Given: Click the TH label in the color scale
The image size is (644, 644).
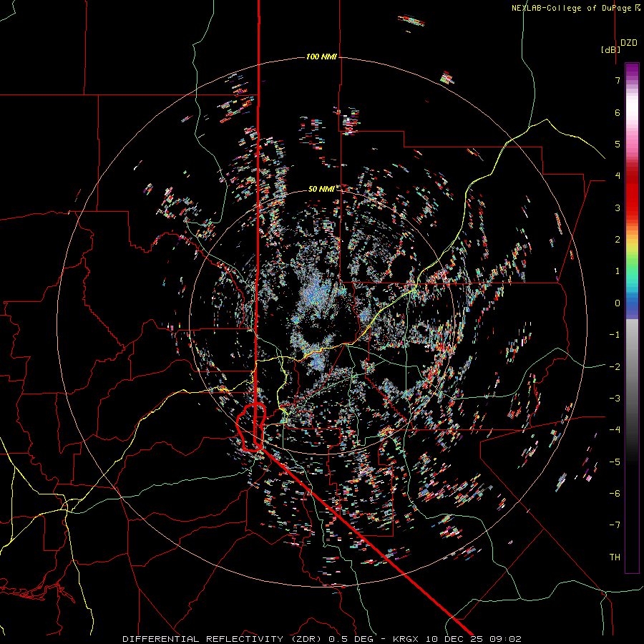Looking at the screenshot, I should tap(615, 557).
